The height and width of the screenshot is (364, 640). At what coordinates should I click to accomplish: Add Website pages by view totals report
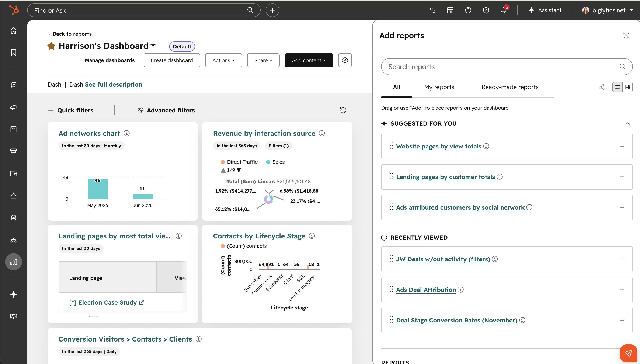pos(622,146)
